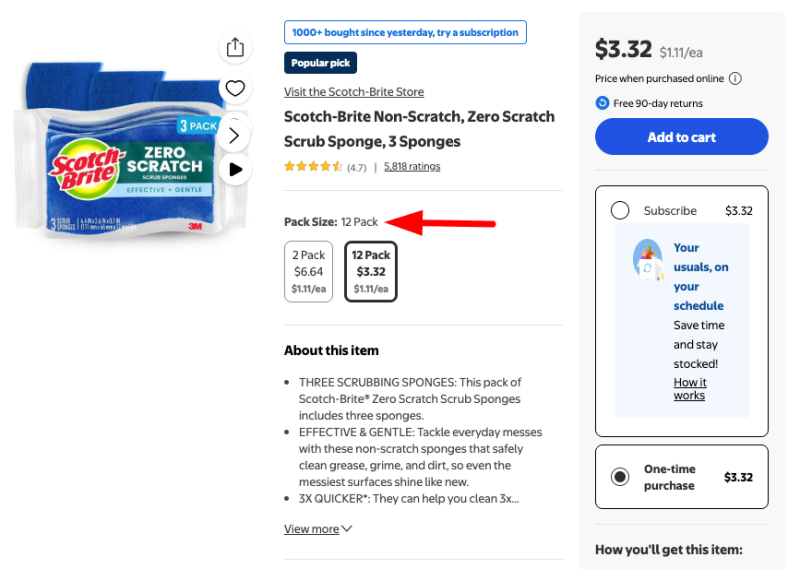Click the Popular pick badge
Viewport: 800px width, 569px height.
(321, 63)
